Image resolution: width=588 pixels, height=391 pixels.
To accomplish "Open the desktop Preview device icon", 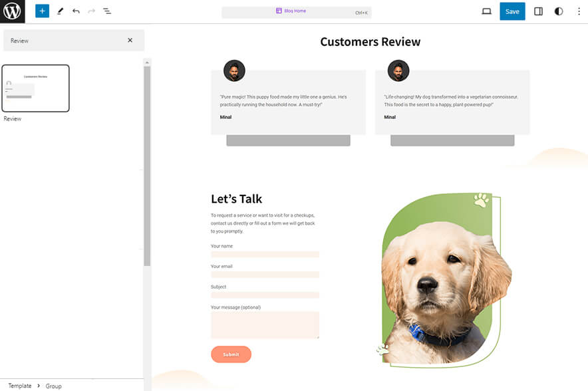I will click(486, 11).
